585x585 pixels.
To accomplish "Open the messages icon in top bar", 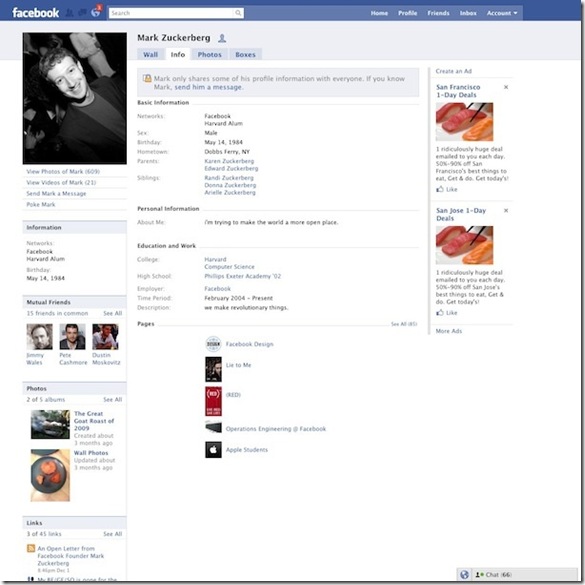I will click(82, 13).
